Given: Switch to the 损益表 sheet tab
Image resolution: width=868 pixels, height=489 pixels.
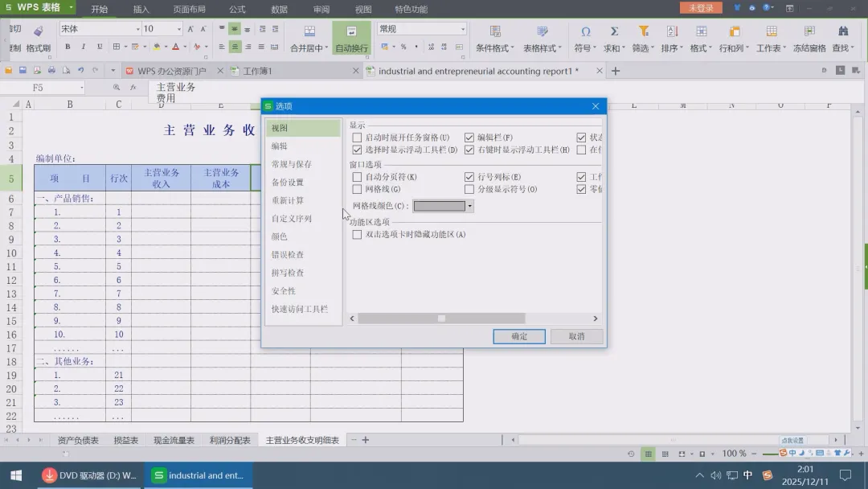Looking at the screenshot, I should click(125, 440).
